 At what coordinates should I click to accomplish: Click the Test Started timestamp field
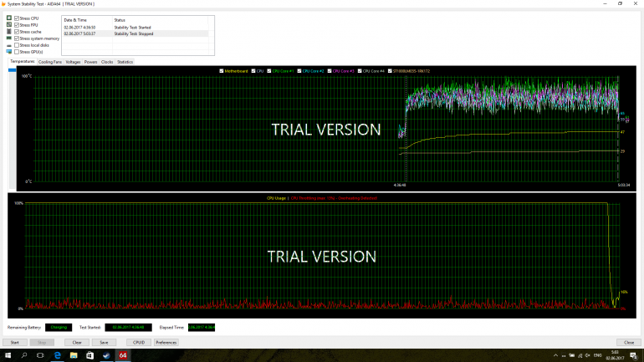pos(128,328)
